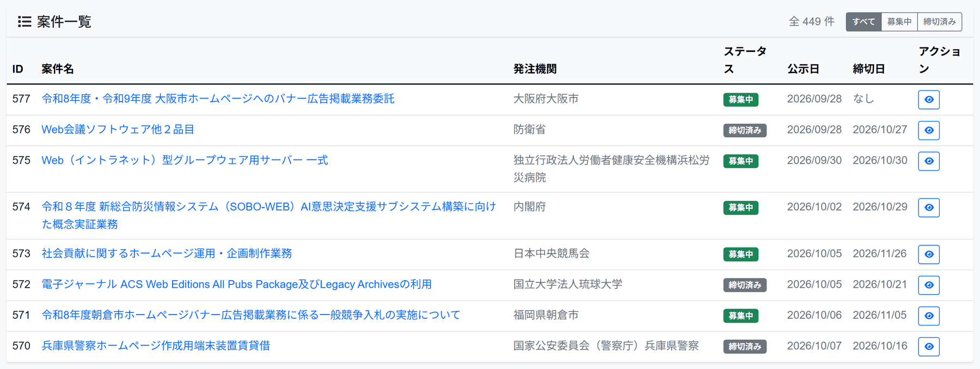Open the 令和8年度朝倉市ホームページバナー広告 link

tap(250, 315)
